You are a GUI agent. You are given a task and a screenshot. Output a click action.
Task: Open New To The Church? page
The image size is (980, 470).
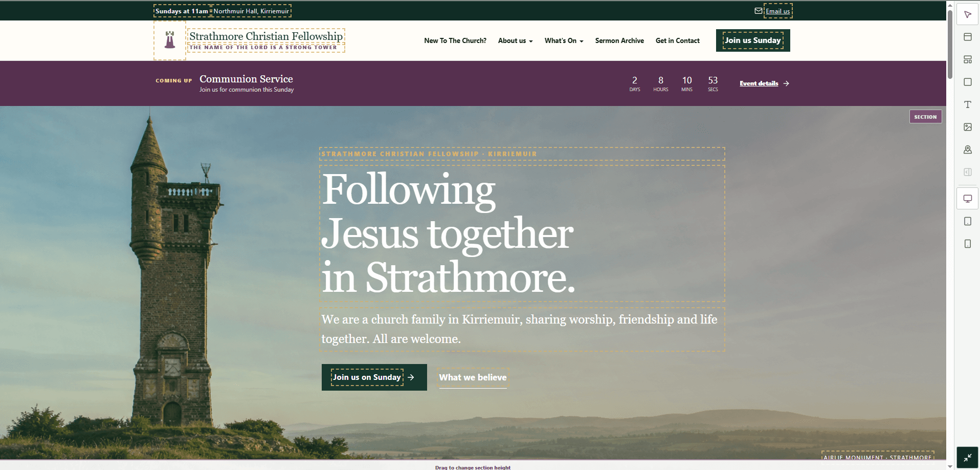(455, 40)
